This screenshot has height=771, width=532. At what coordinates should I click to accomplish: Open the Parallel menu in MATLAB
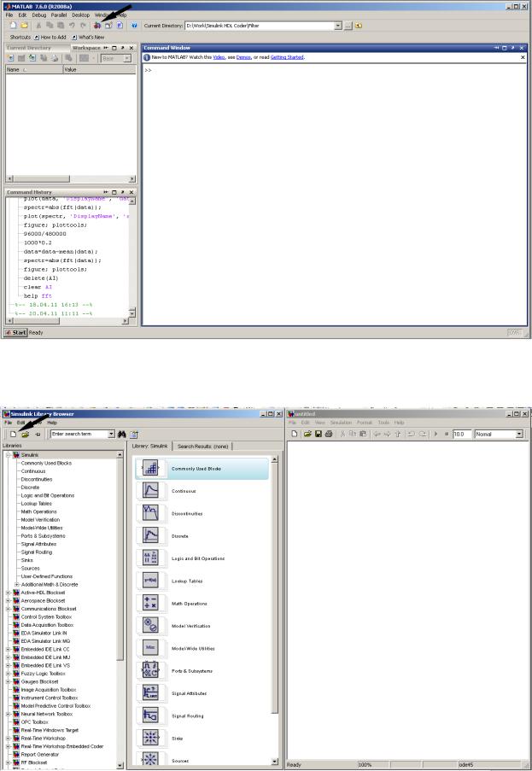[x=59, y=15]
